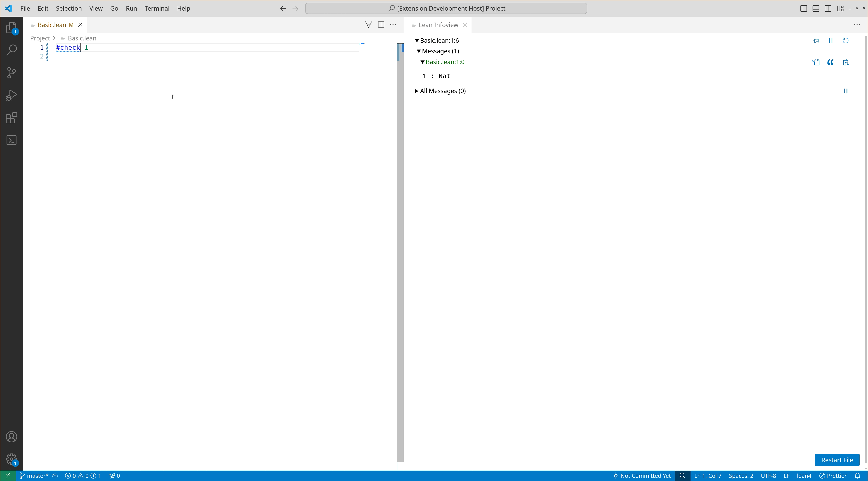Pin the Basic.lean:1:6 position in Infoview
The height and width of the screenshot is (481, 868).
(815, 40)
